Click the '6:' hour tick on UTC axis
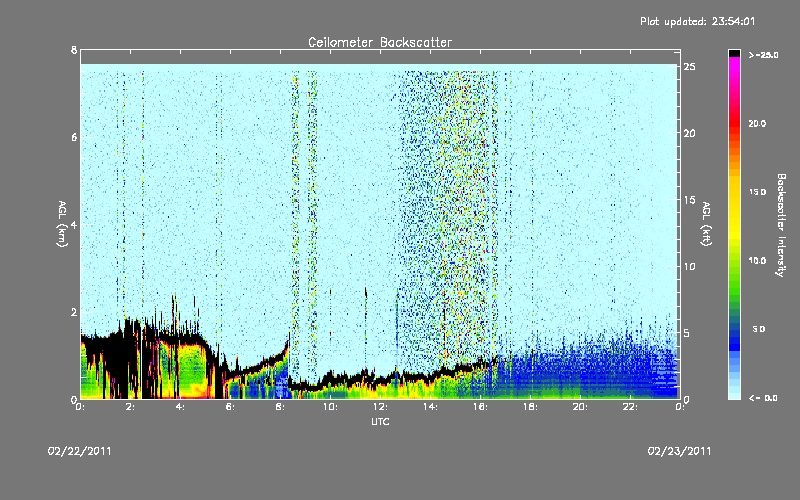Viewport: 800px width, 500px height. 230,407
